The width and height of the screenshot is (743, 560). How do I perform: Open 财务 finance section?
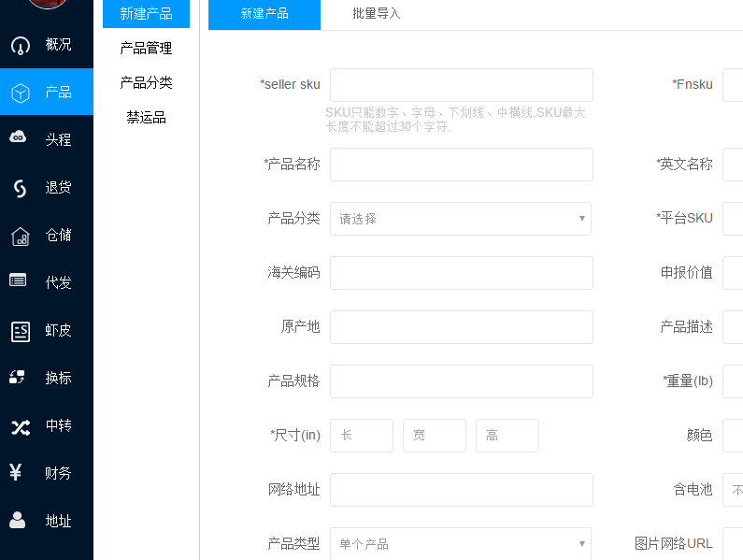58,473
